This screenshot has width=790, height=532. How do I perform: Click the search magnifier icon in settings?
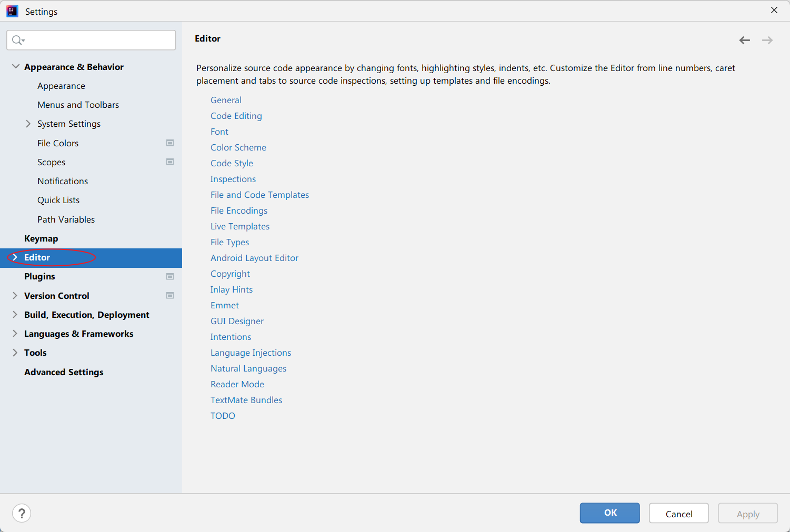click(x=18, y=40)
